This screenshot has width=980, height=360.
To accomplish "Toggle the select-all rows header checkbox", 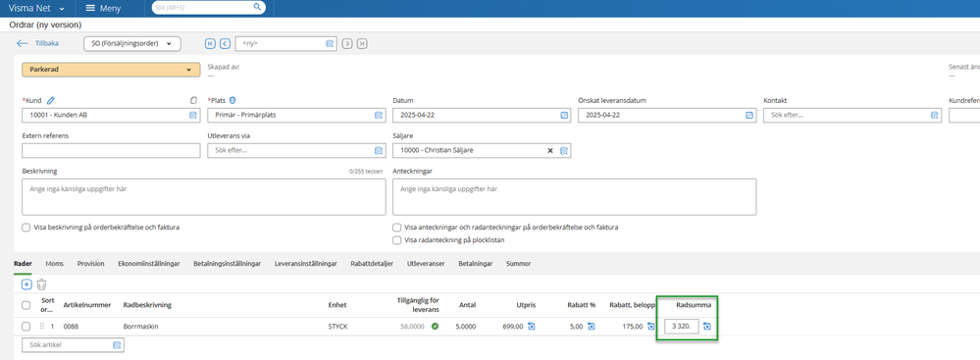I will tap(26, 305).
